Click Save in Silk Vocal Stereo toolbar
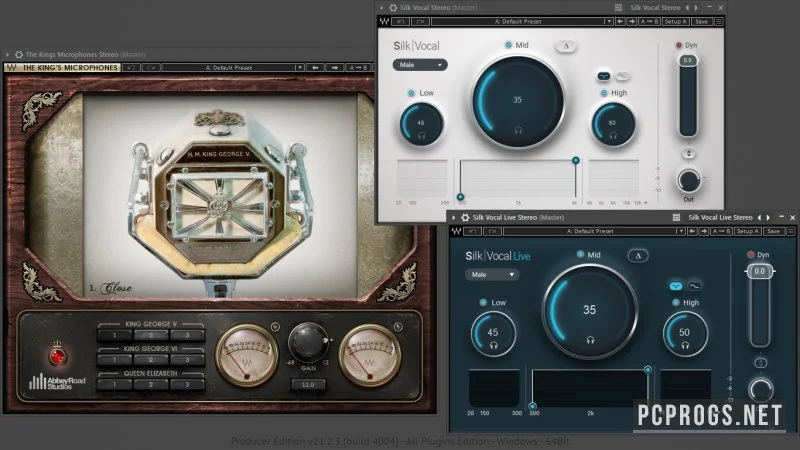This screenshot has width=800, height=450. click(x=702, y=21)
